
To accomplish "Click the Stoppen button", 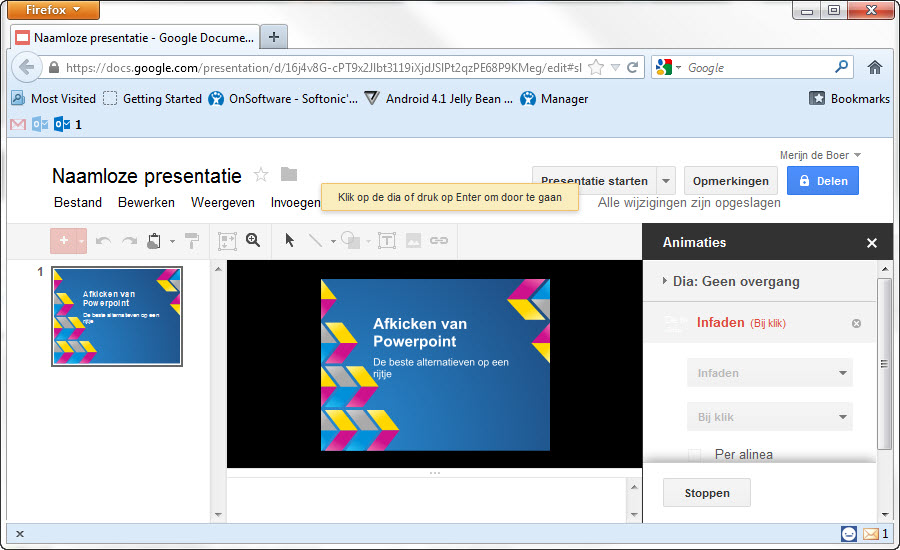I will 707,493.
